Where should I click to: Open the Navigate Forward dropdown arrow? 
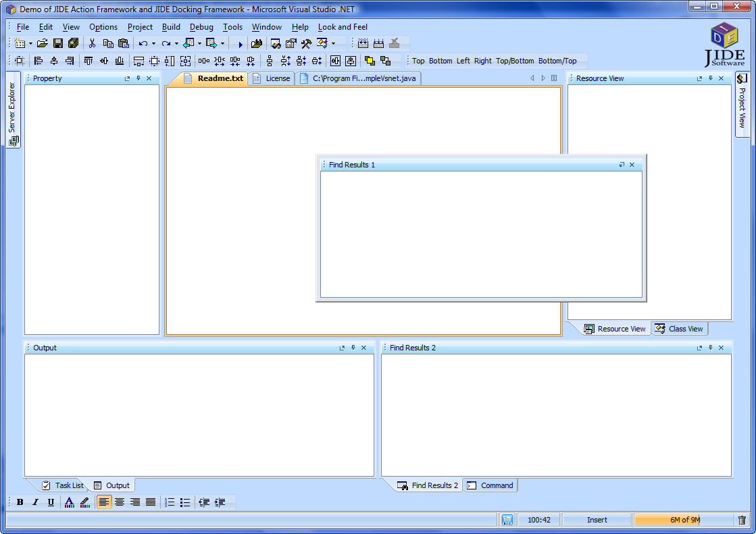coord(222,44)
